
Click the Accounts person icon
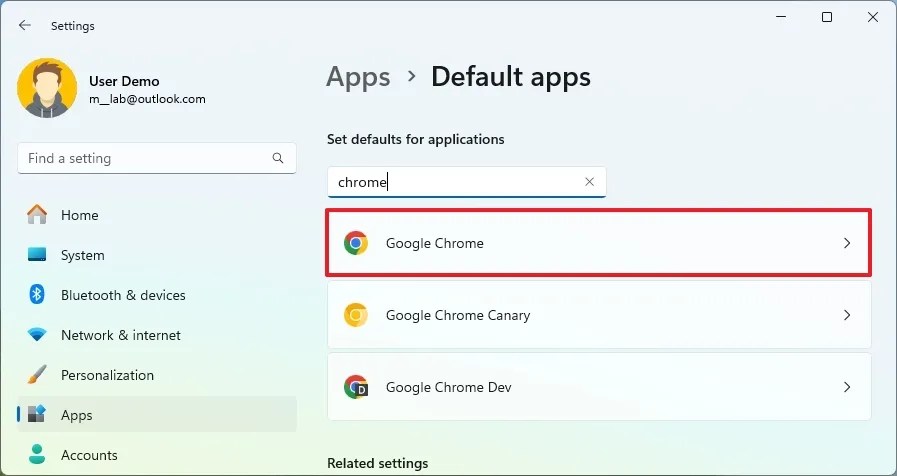pos(37,455)
